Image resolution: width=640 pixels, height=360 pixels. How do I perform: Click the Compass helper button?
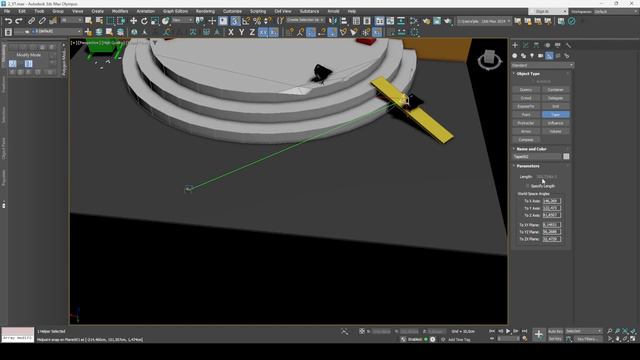(526, 140)
